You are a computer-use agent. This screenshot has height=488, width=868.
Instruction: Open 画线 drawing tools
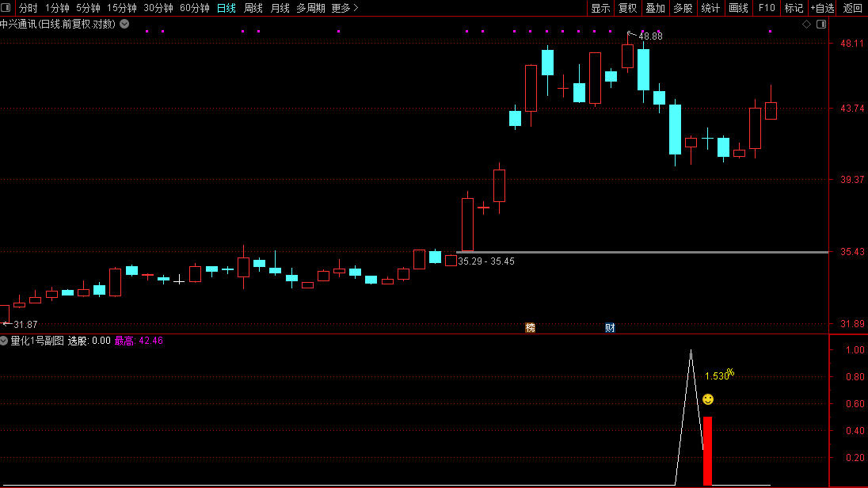point(738,8)
